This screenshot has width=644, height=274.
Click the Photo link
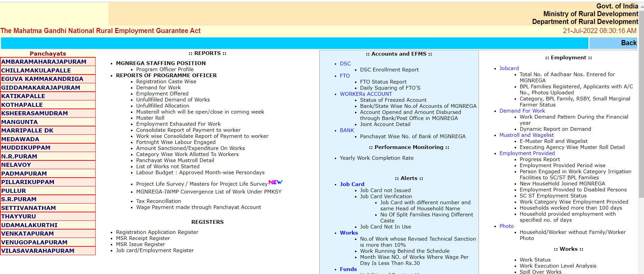point(507,226)
